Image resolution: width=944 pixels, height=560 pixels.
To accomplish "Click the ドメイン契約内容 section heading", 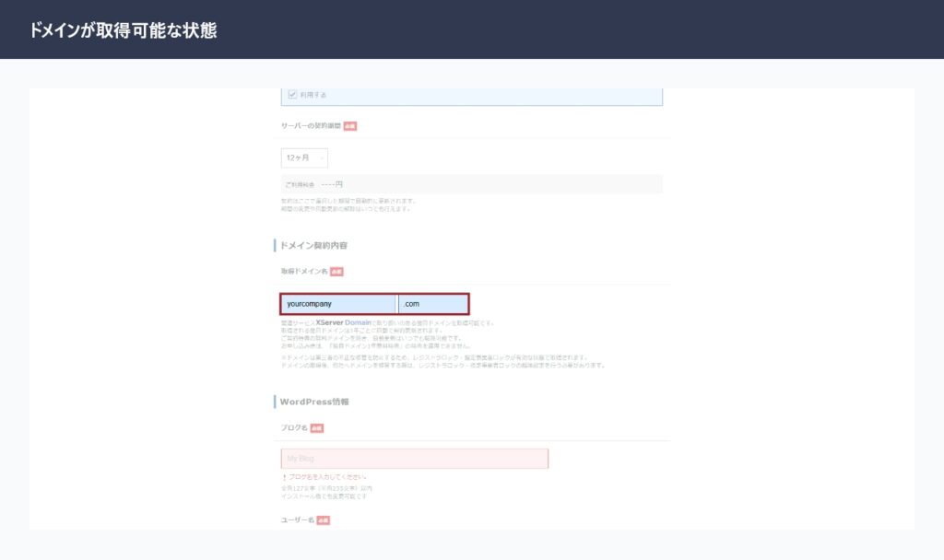I will click(313, 245).
